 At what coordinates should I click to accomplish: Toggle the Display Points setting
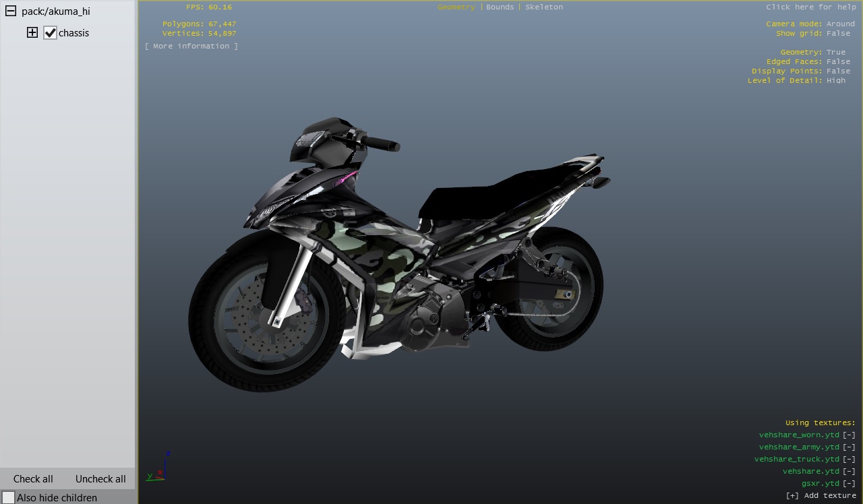[839, 71]
